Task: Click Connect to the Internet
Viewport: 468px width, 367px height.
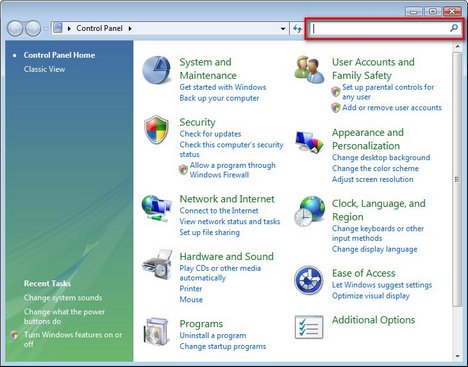Action: click(x=219, y=211)
